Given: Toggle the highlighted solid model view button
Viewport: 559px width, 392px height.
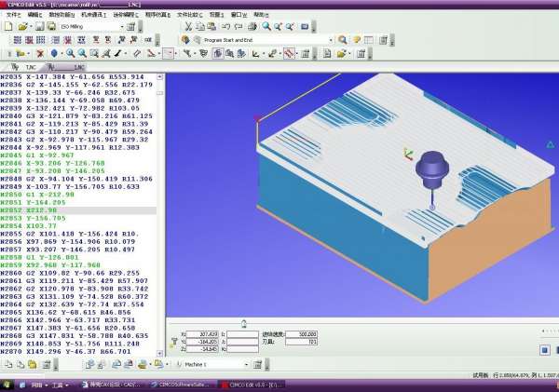Looking at the screenshot, I should pyautogui.click(x=217, y=54).
